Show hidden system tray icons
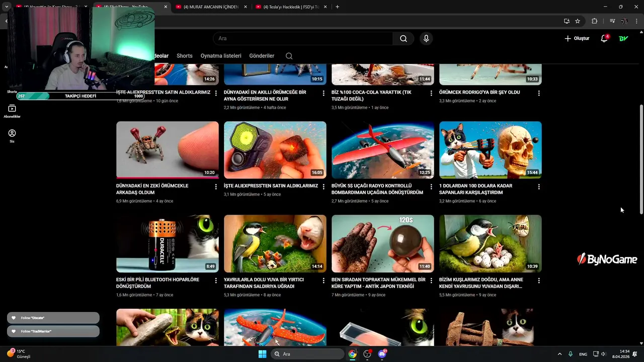Image resolution: width=644 pixels, height=362 pixels. 560,354
